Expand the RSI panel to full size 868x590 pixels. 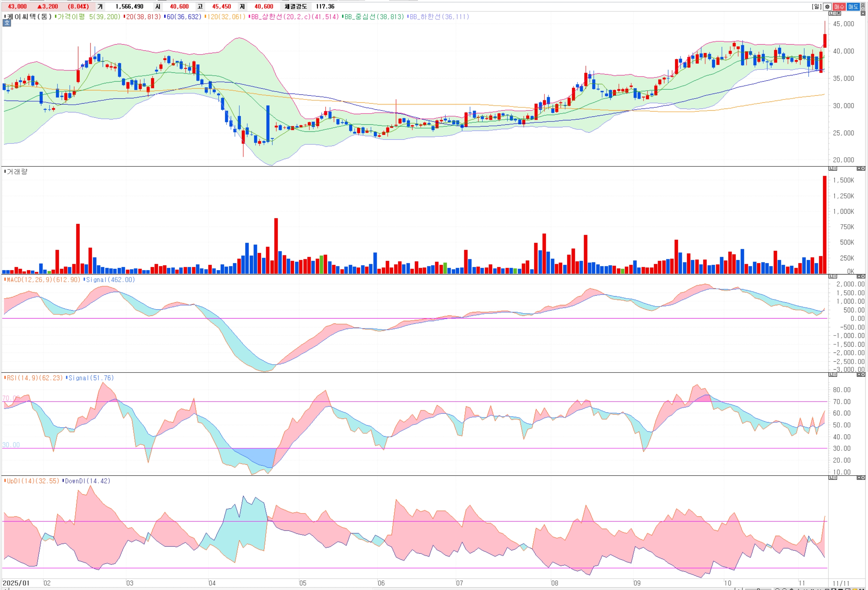[859, 375]
